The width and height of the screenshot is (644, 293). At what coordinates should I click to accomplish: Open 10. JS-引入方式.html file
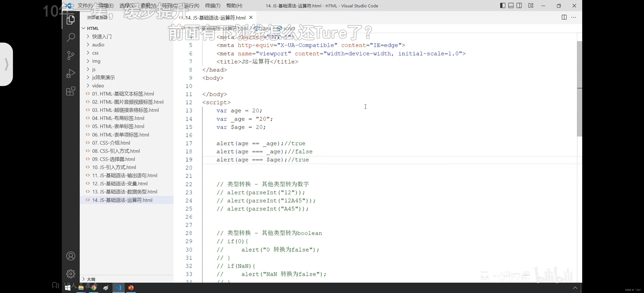tap(127, 167)
